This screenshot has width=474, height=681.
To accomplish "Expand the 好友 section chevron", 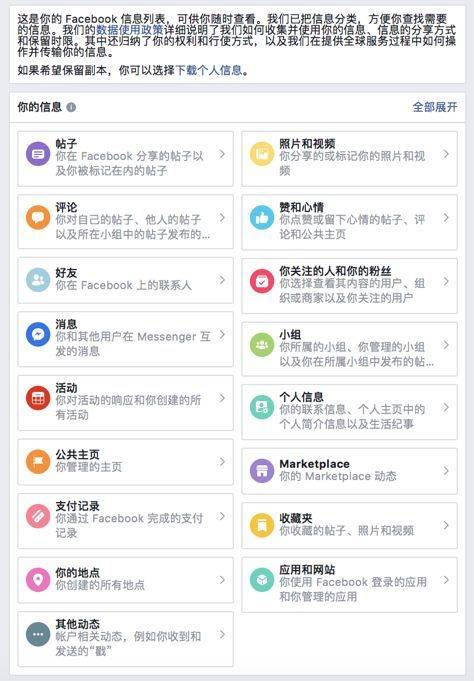I will (x=222, y=280).
